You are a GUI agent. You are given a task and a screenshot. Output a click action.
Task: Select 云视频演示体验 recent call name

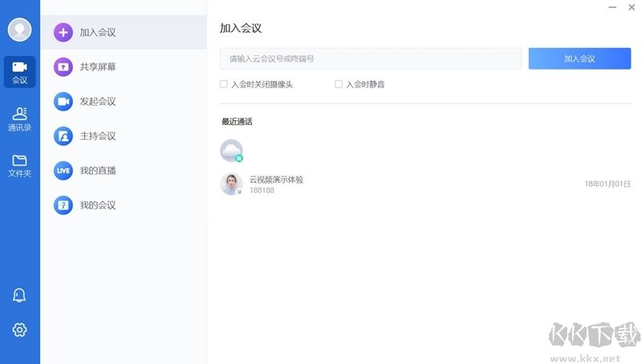[x=276, y=180]
